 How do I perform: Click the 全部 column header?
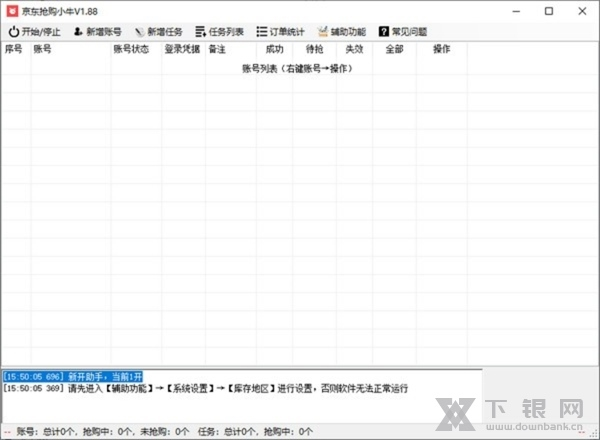click(395, 49)
